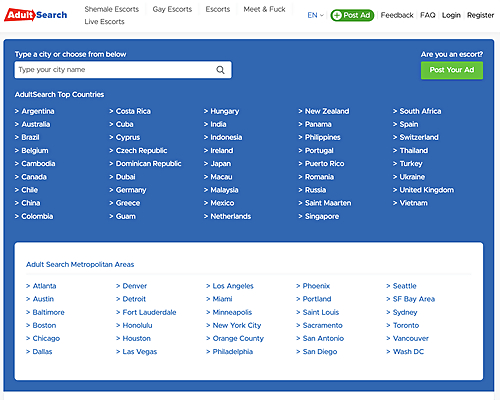
Task: Choose India from countries list
Action: pyautogui.click(x=218, y=124)
